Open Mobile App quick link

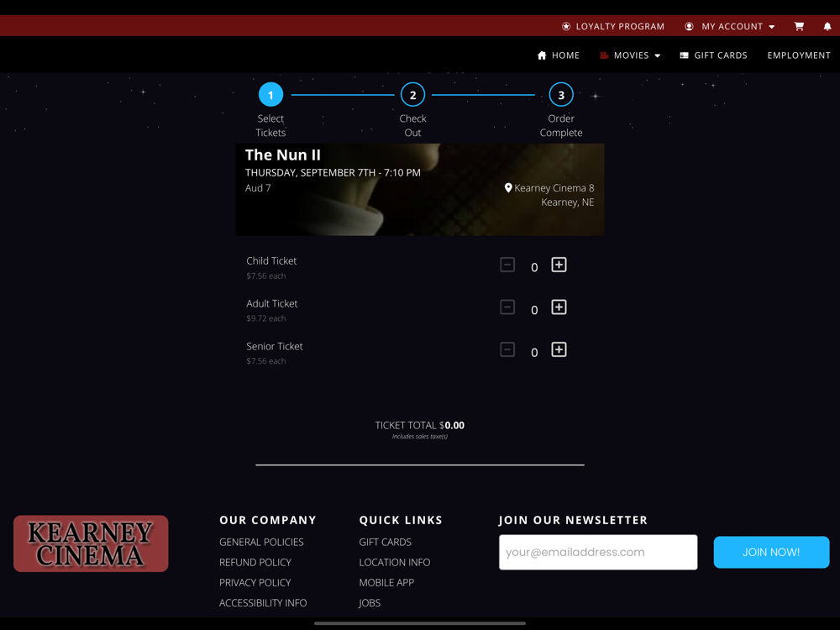(386, 583)
